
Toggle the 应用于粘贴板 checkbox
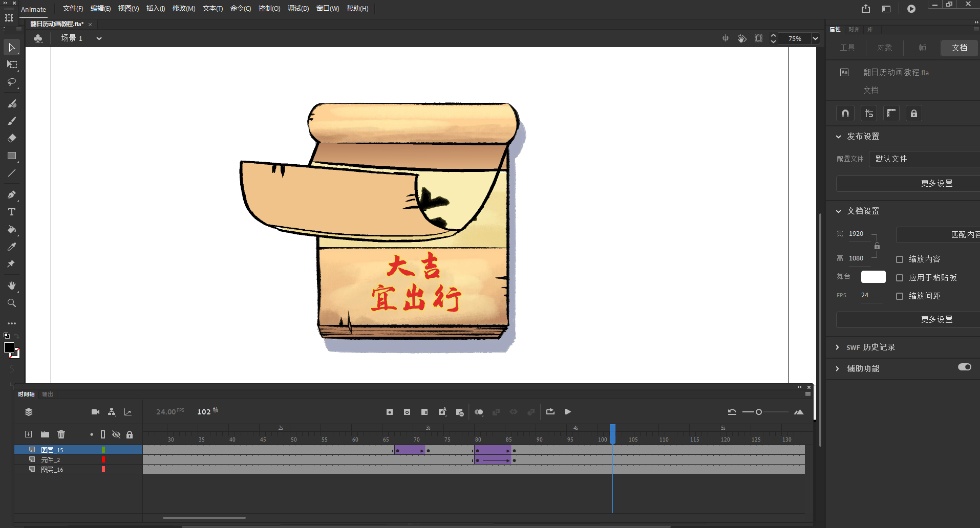900,278
